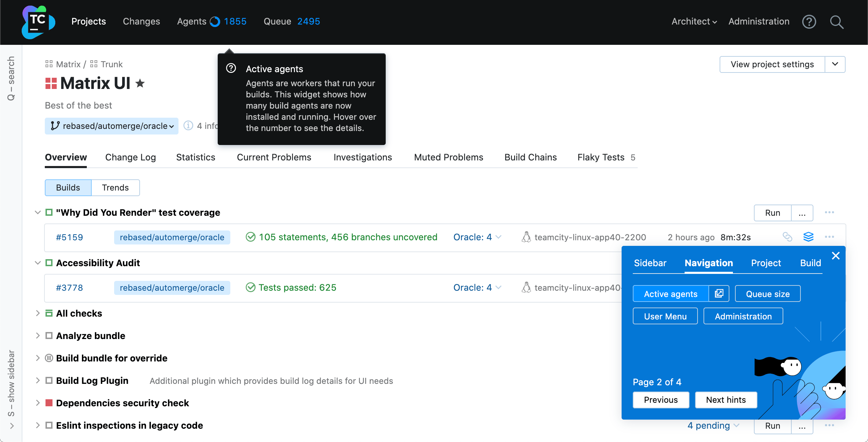Screen dimensions: 868x442
Task: Switch to the Flaky Tests tab
Action: pos(602,157)
